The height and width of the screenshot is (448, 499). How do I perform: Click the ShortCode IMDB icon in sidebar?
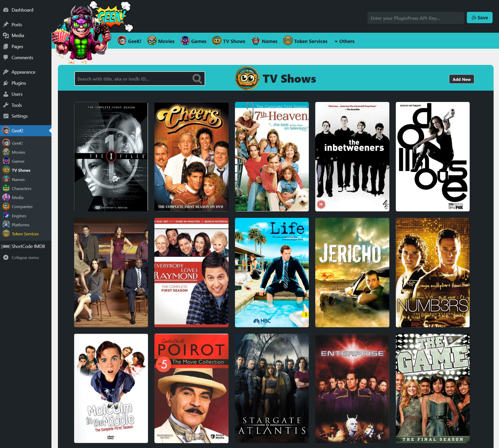pyautogui.click(x=6, y=246)
